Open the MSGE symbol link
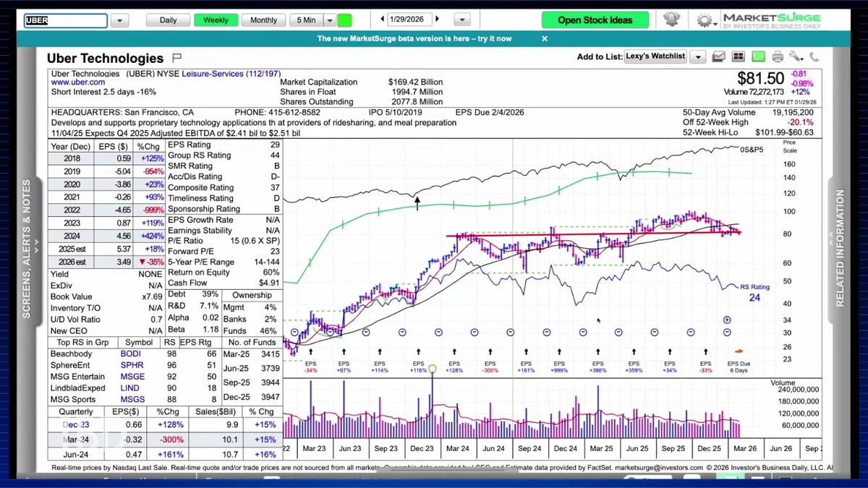Viewport: 868px width, 488px height. tap(132, 377)
